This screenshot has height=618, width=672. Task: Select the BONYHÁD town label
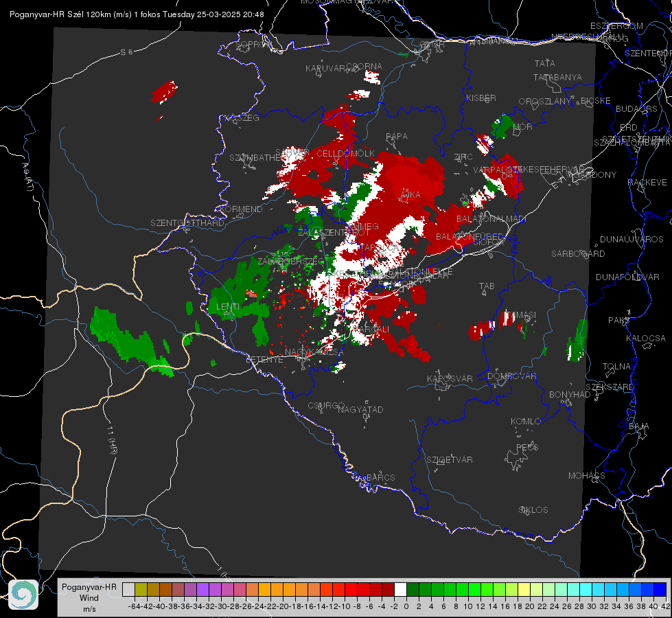(570, 395)
